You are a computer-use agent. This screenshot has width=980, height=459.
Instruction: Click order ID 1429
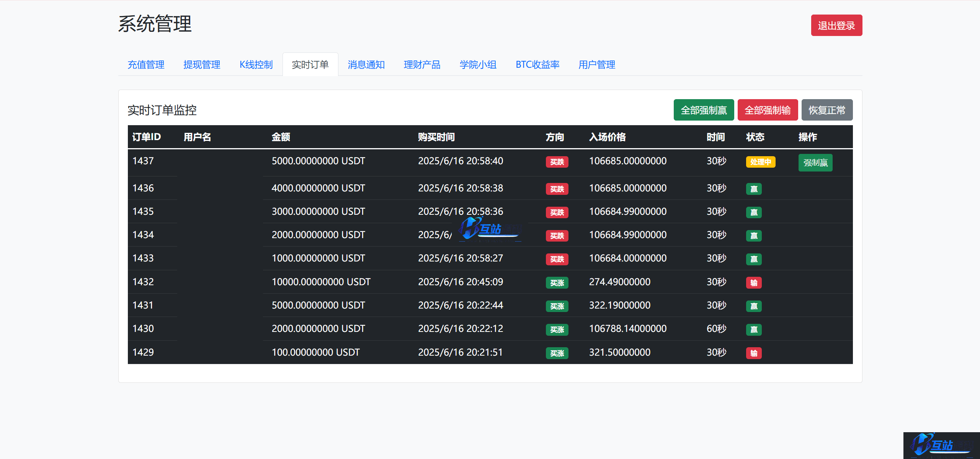tap(143, 352)
